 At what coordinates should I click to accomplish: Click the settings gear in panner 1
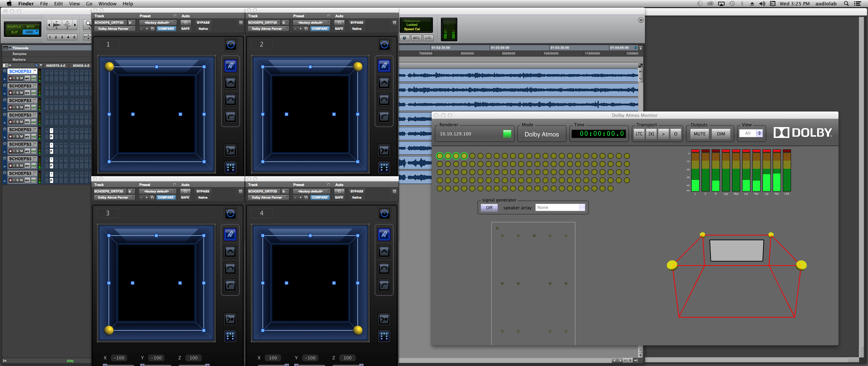point(231,45)
